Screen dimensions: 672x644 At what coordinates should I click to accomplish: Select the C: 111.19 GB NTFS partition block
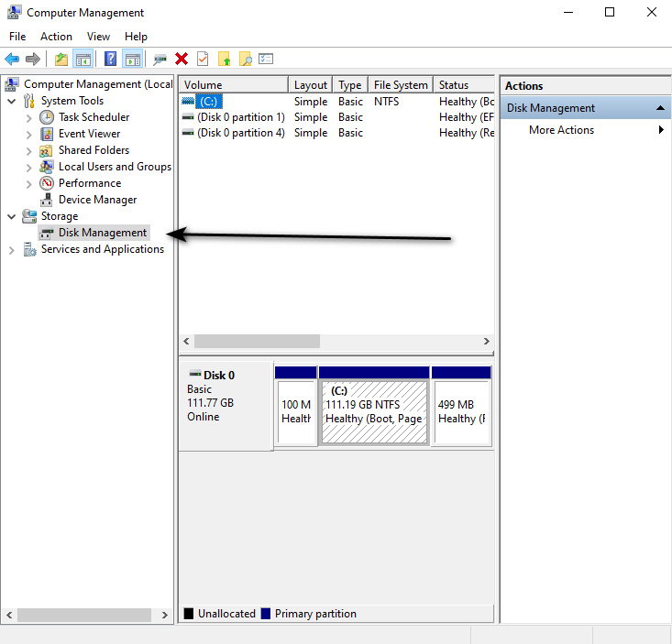(x=373, y=411)
